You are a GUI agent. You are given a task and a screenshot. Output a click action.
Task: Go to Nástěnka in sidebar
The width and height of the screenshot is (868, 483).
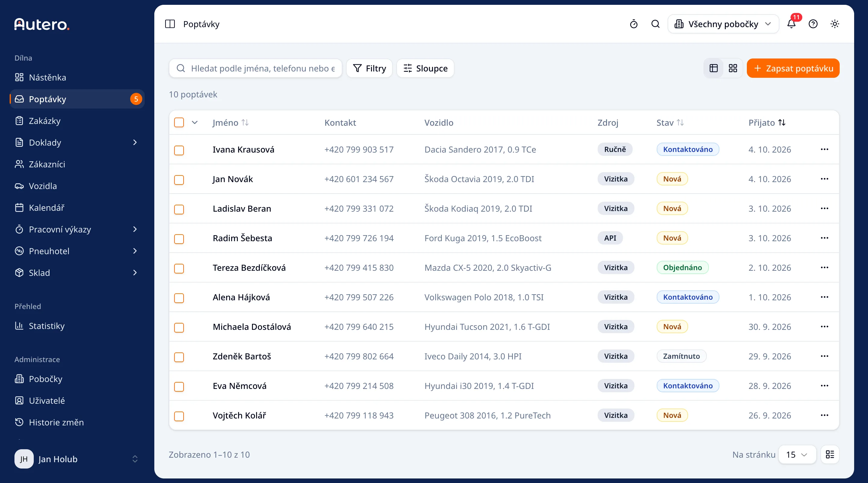point(77,77)
